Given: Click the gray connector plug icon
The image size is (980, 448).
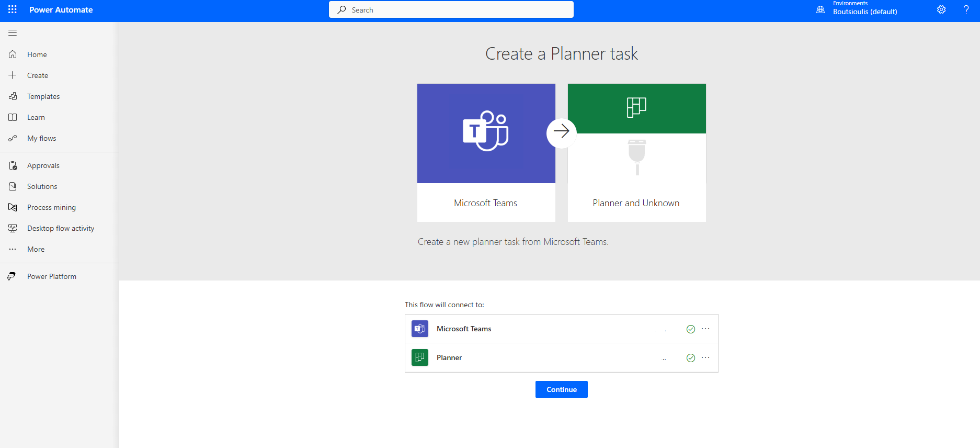Looking at the screenshot, I should coord(637,157).
